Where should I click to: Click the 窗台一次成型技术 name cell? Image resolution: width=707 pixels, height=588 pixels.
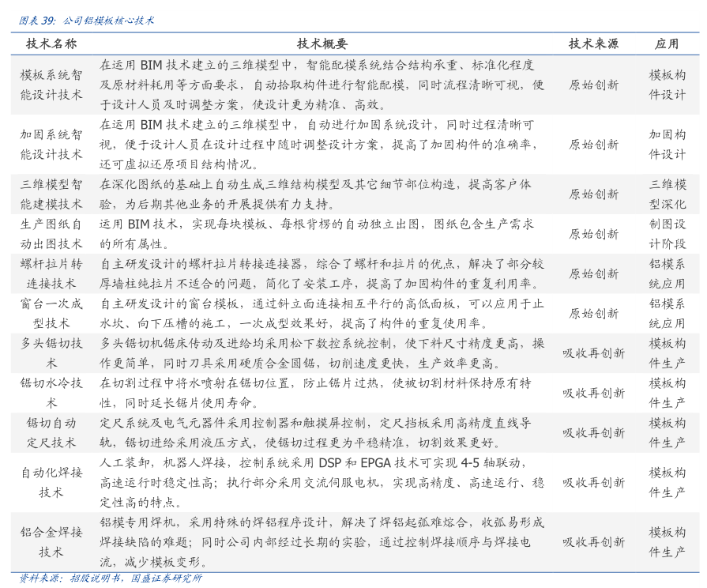(x=51, y=313)
